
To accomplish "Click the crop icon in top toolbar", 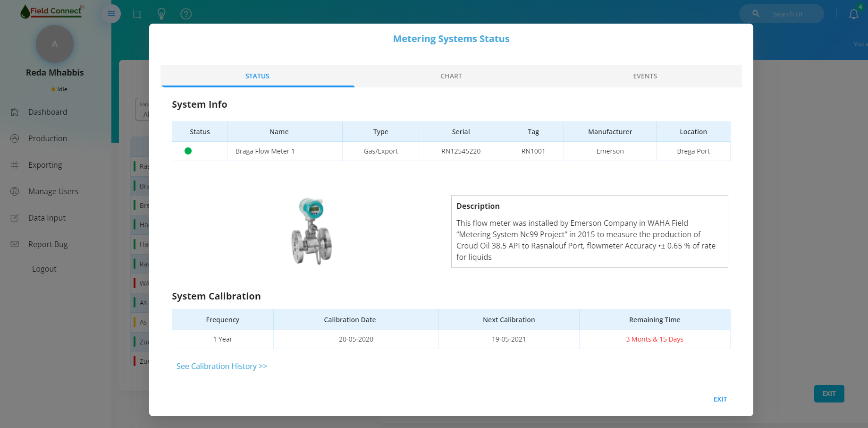I will 137,14.
